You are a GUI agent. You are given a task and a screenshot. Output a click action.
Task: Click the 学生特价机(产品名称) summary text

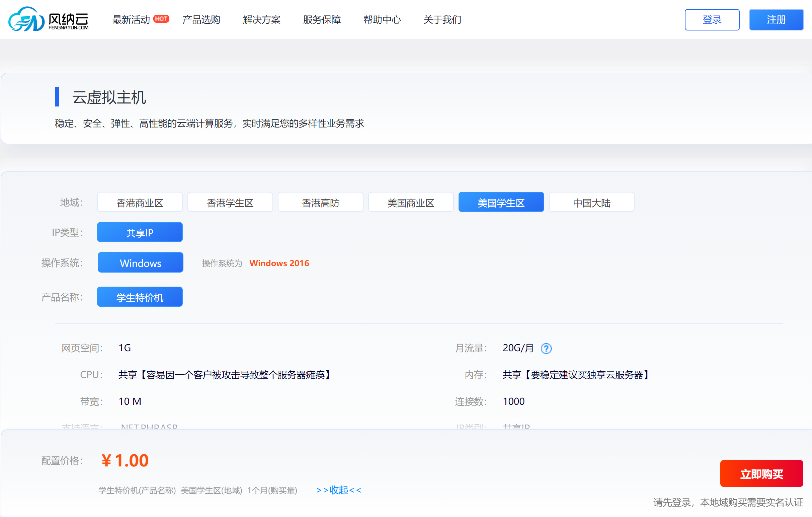coord(137,490)
